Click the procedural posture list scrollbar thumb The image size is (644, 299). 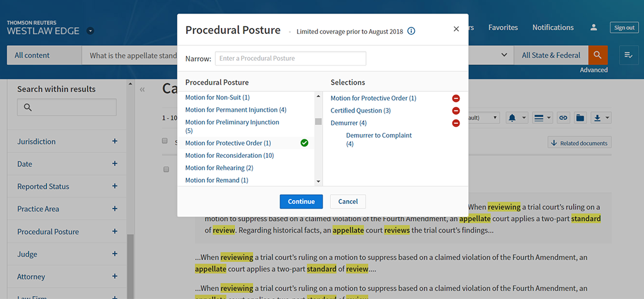[318, 122]
